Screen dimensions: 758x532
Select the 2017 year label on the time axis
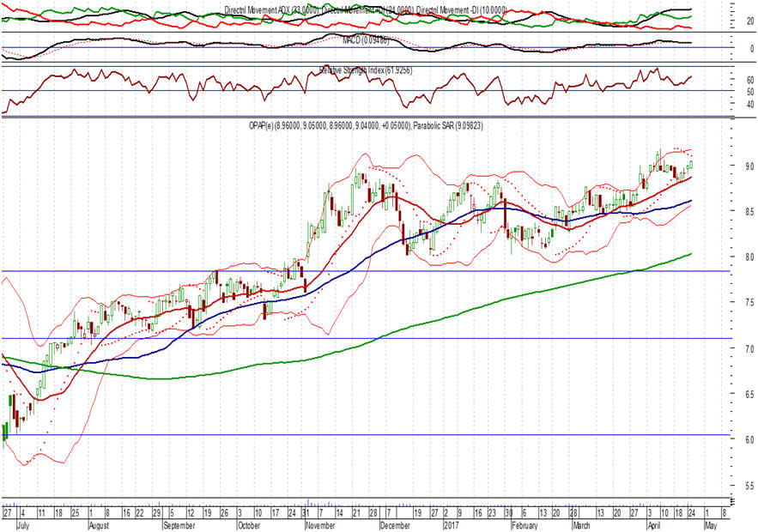452,523
